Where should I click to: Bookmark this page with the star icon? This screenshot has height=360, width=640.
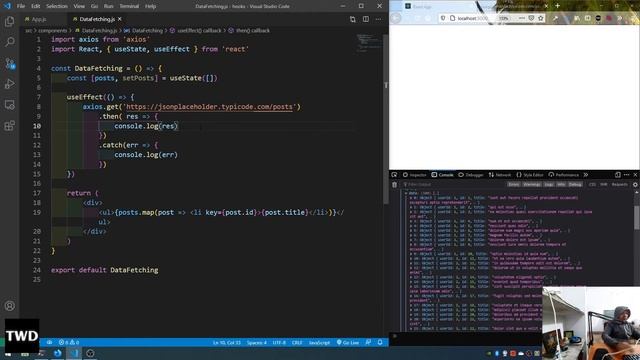pyautogui.click(x=541, y=18)
